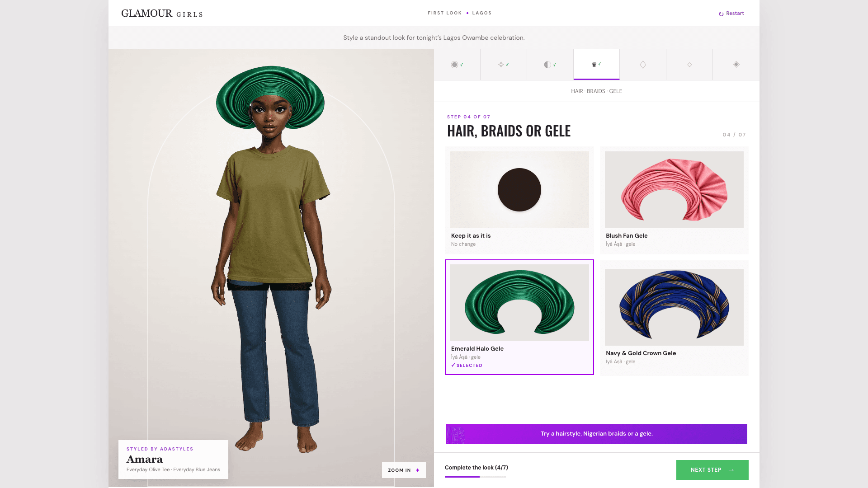Open the half-filled circle step tab
Viewport: 868px width, 488px height.
(550, 65)
